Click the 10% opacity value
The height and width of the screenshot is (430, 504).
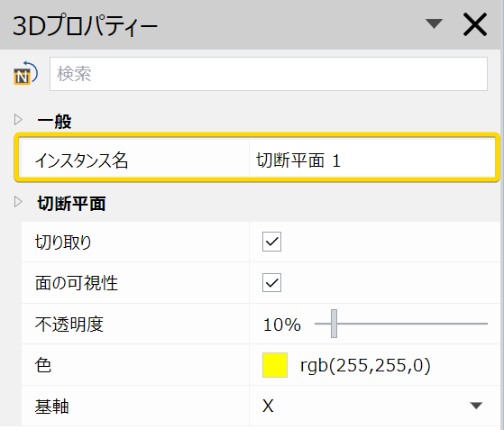282,325
